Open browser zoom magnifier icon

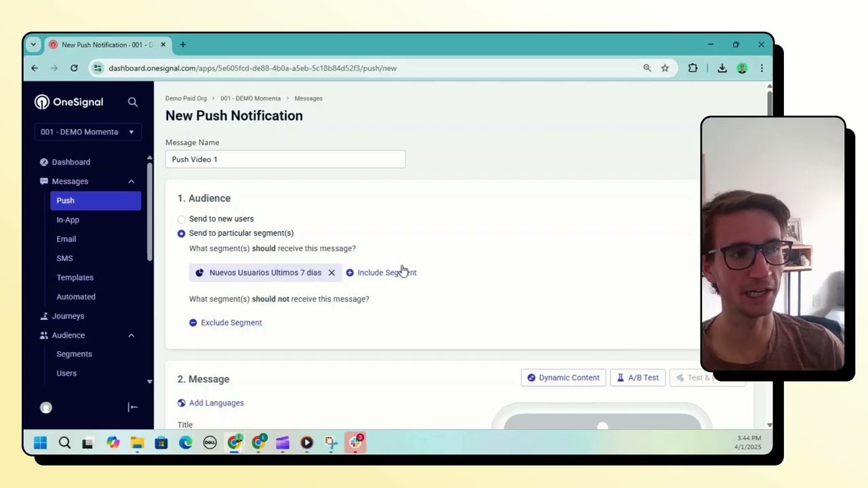click(x=647, y=68)
